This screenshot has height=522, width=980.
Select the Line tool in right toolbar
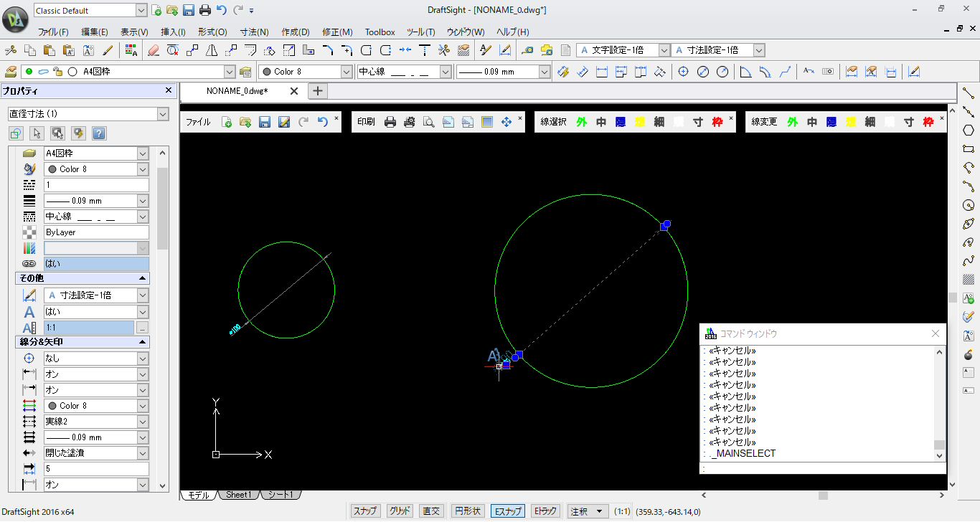pos(969,92)
